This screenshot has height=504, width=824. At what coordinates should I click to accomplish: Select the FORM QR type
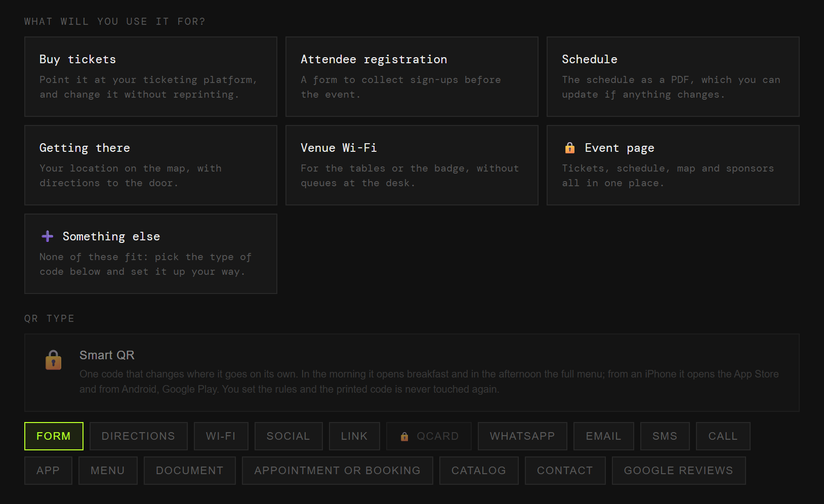pos(54,436)
